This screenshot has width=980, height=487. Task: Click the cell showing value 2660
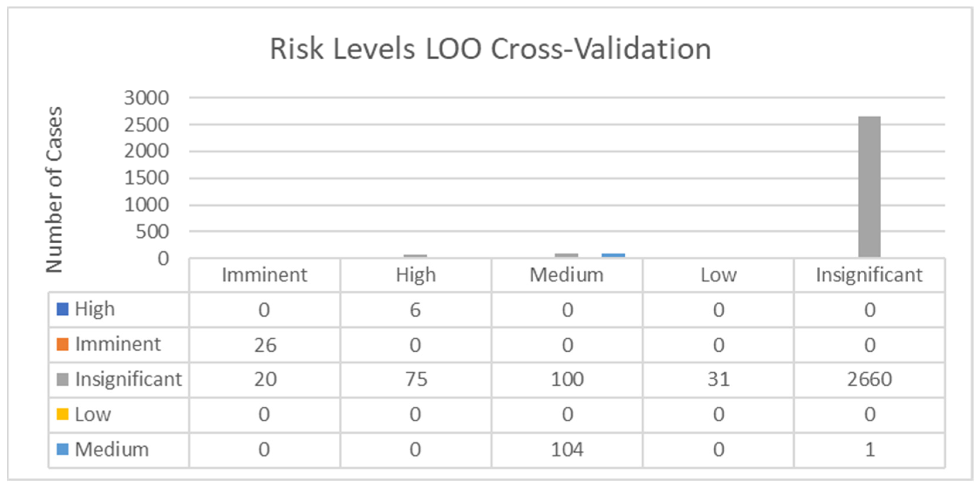point(869,379)
